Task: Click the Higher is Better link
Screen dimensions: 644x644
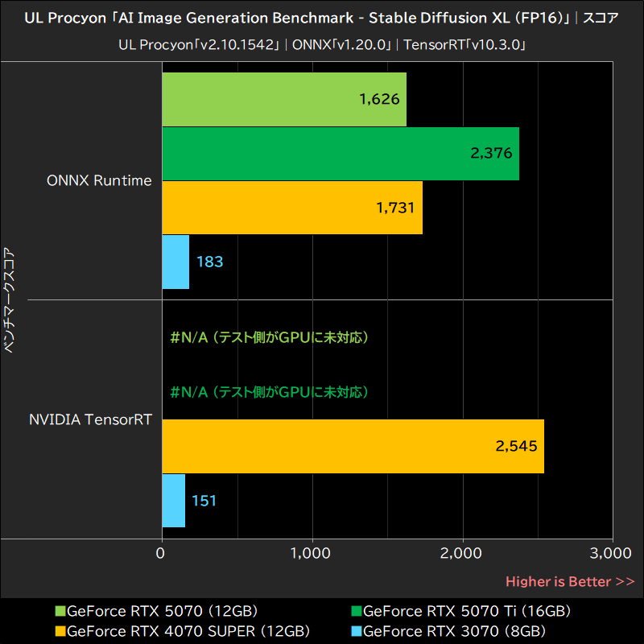Action: pyautogui.click(x=569, y=581)
